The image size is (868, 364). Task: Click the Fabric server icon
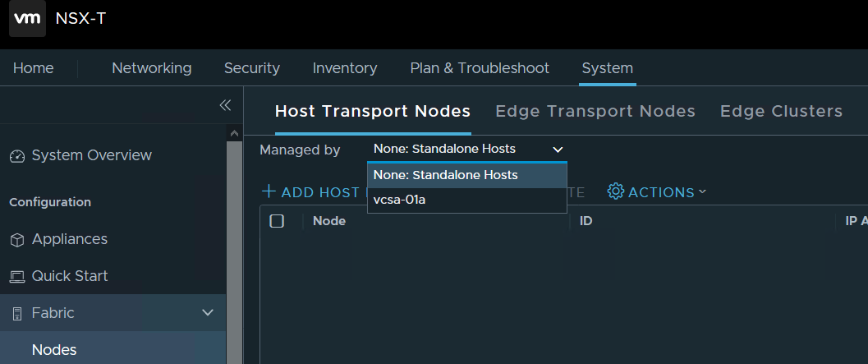17,314
